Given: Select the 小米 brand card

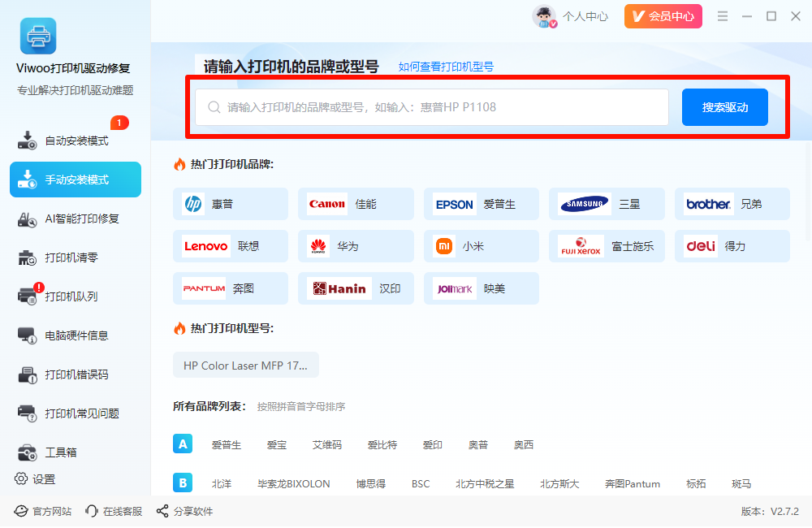Looking at the screenshot, I should coord(481,246).
